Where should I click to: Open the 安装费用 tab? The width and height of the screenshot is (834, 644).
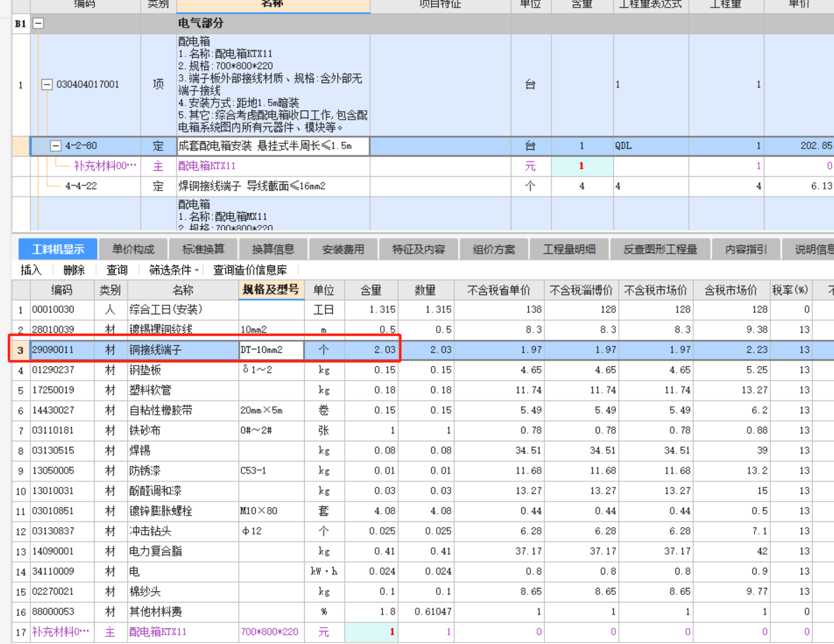pyautogui.click(x=343, y=249)
